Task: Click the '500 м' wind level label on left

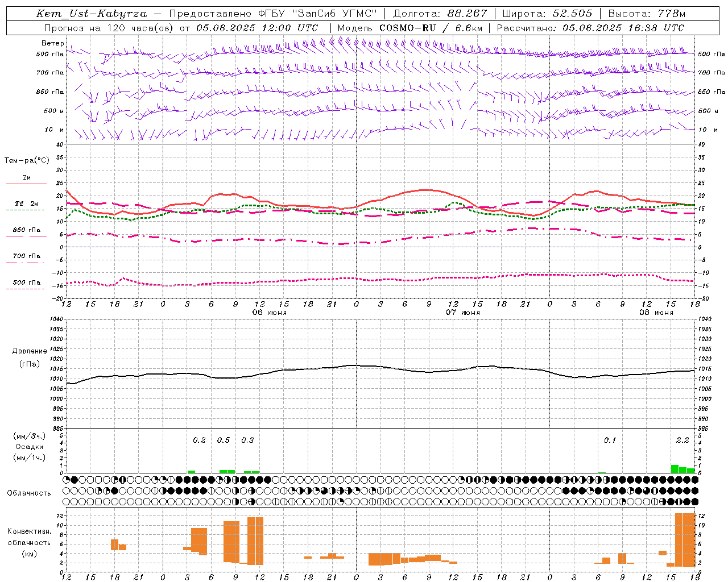Action: [x=54, y=111]
